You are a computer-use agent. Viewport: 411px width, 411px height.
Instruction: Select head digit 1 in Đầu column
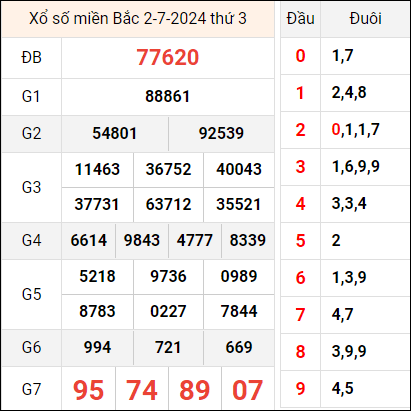pos(300,93)
